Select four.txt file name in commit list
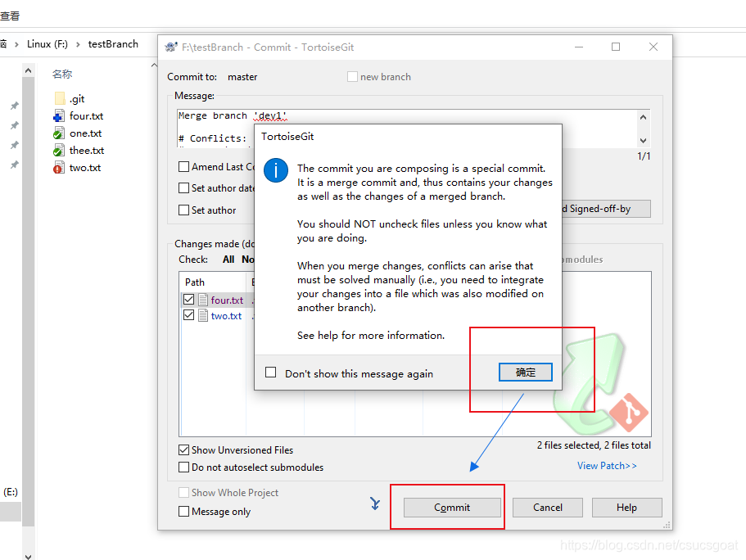The height and width of the screenshot is (560, 746). pos(227,300)
